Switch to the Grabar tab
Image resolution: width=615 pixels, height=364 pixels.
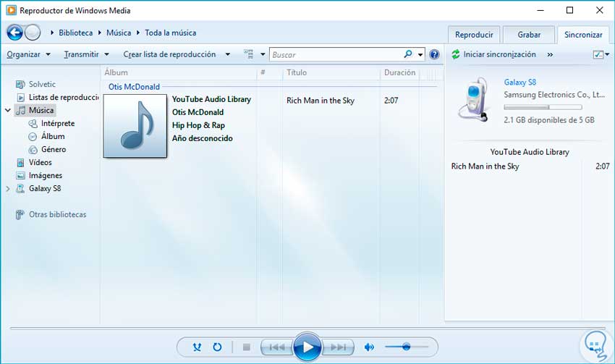pos(529,35)
